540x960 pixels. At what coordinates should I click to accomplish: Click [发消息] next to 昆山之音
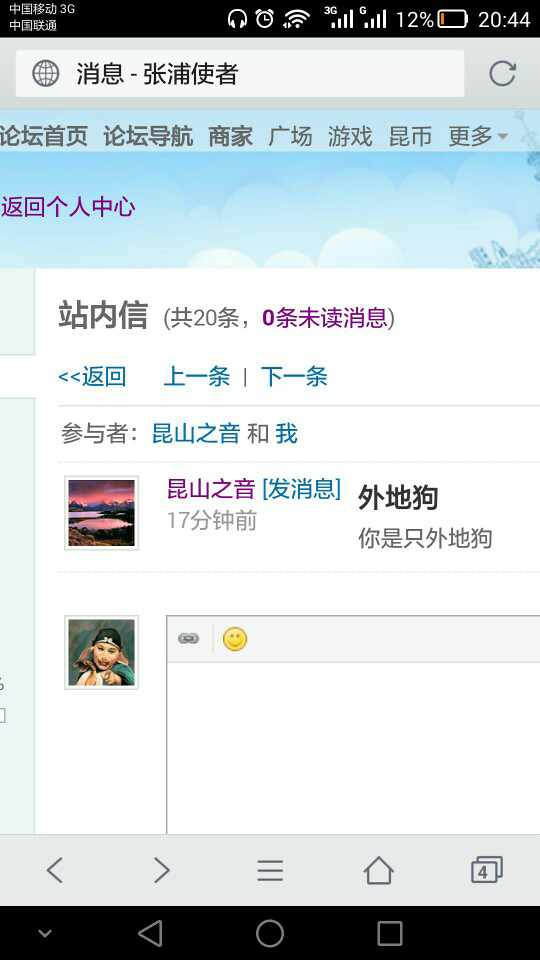click(x=301, y=489)
